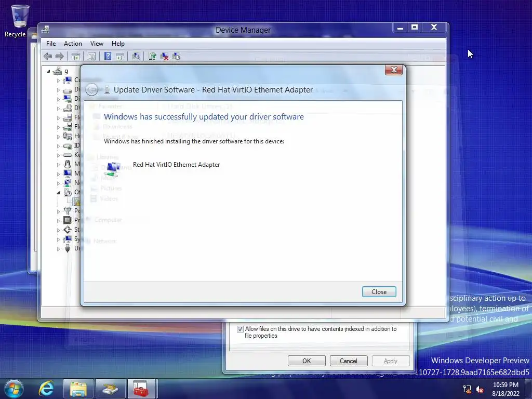Open File Explorer from the taskbar

click(78, 389)
